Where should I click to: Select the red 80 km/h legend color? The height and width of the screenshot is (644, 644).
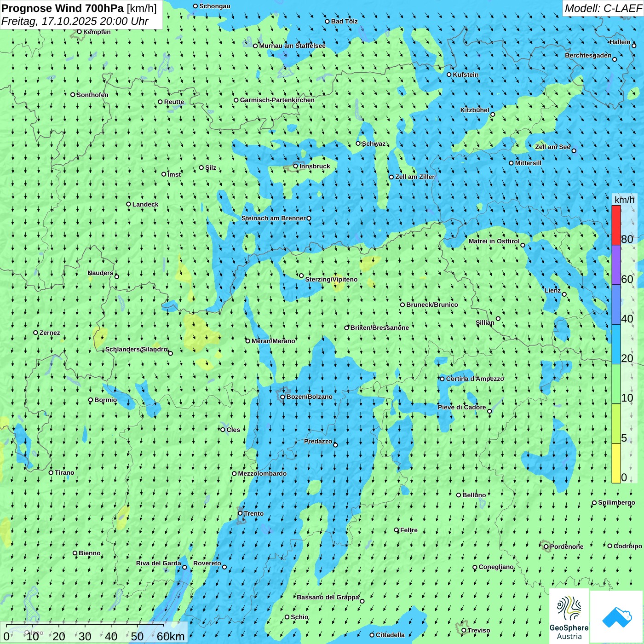point(616,225)
